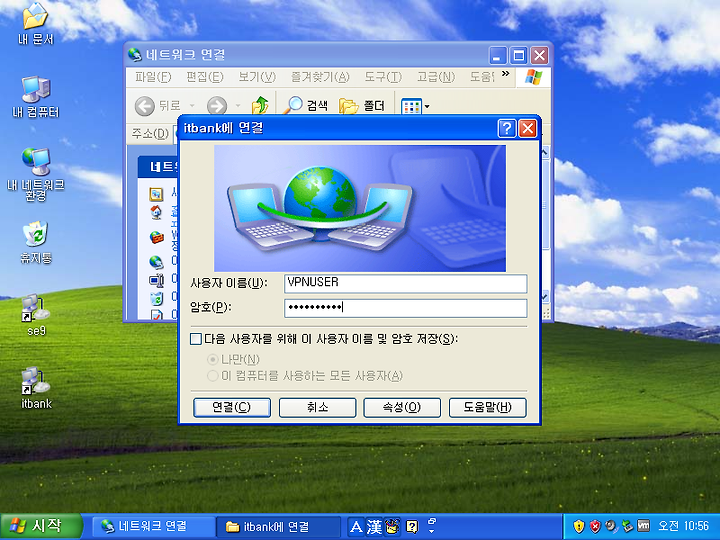Open the My Documents desktop icon

click(36, 24)
